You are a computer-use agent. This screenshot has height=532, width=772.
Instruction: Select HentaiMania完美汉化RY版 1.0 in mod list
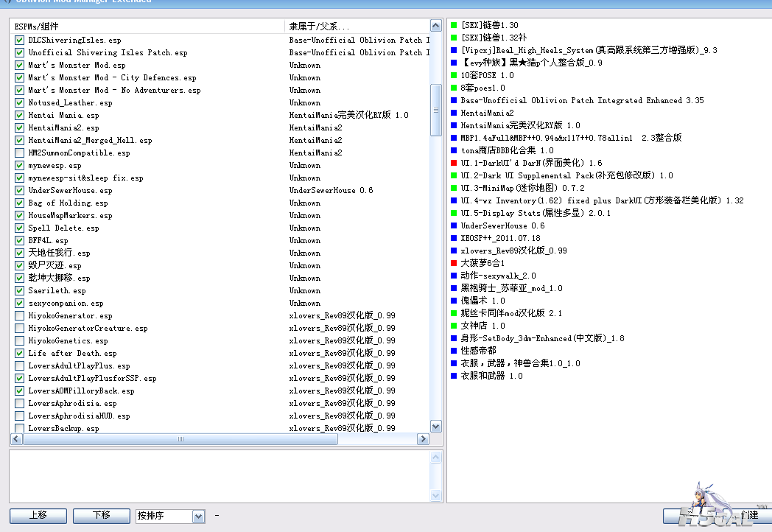pos(520,125)
